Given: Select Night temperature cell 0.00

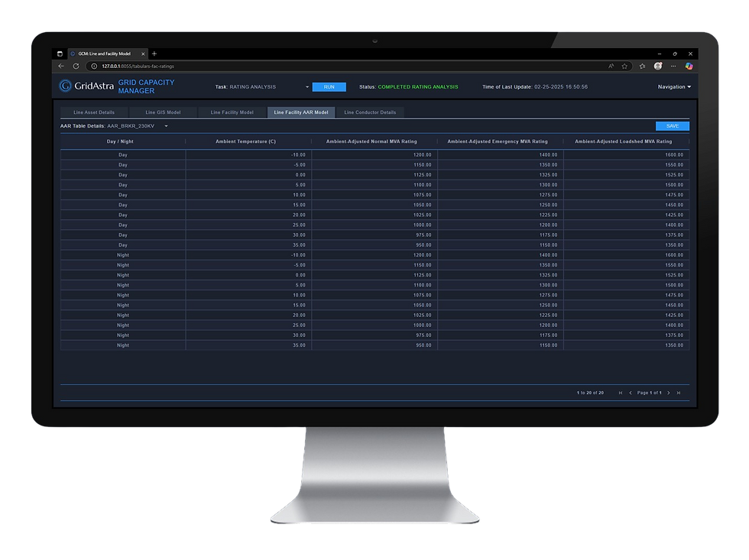Looking at the screenshot, I should (249, 275).
